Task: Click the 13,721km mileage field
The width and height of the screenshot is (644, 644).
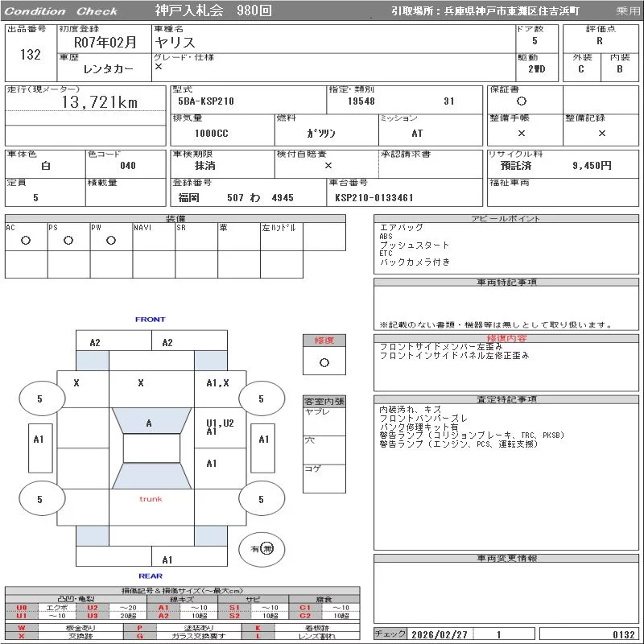Action: coord(100,102)
